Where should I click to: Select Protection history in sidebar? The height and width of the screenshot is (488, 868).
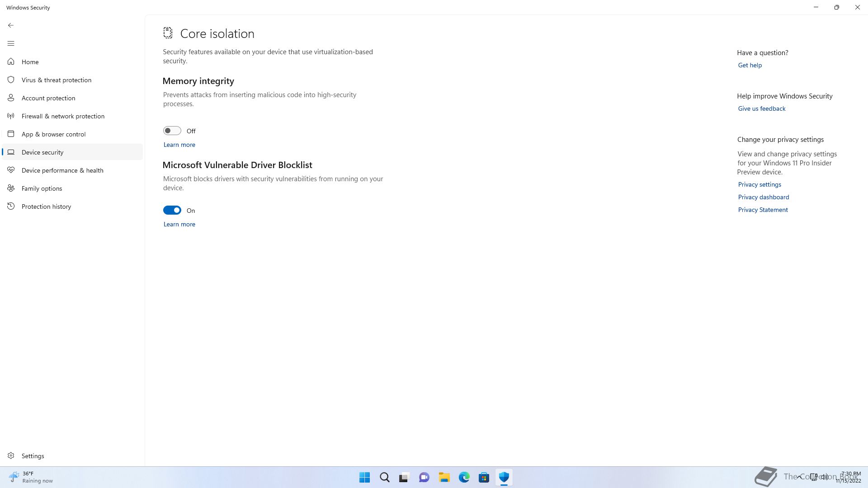[72, 206]
